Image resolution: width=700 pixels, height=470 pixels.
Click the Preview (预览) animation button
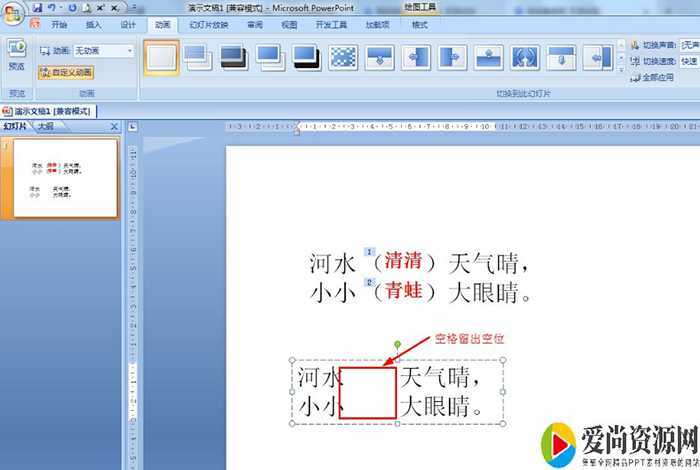coord(16,54)
